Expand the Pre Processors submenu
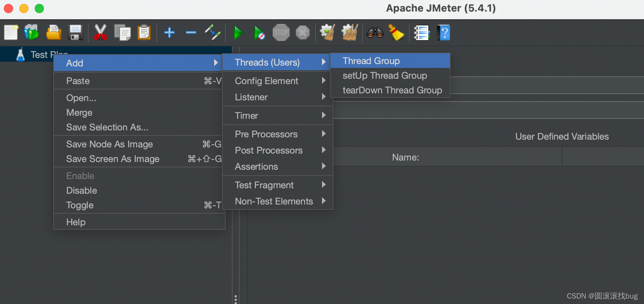The width and height of the screenshot is (644, 304). [x=277, y=134]
